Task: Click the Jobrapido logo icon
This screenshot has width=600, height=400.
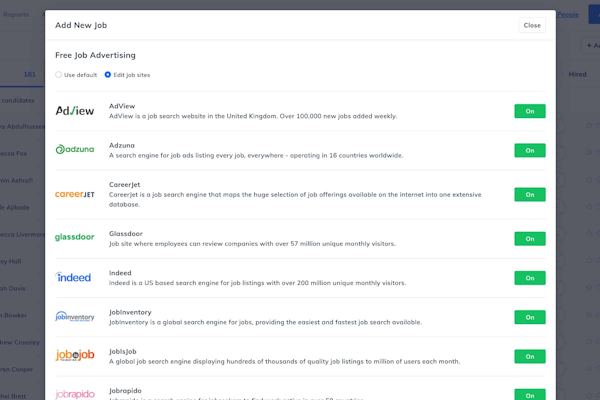Action: coord(75,394)
